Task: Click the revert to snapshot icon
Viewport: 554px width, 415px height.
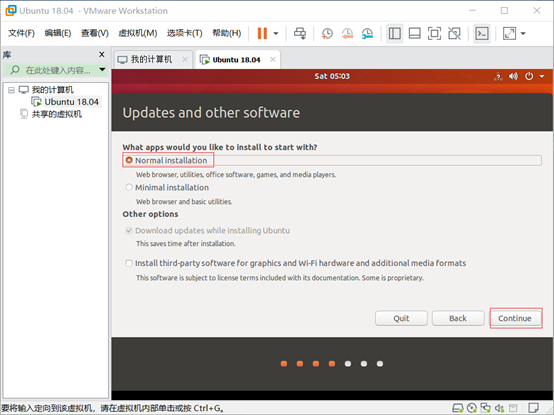Action: pos(347,34)
